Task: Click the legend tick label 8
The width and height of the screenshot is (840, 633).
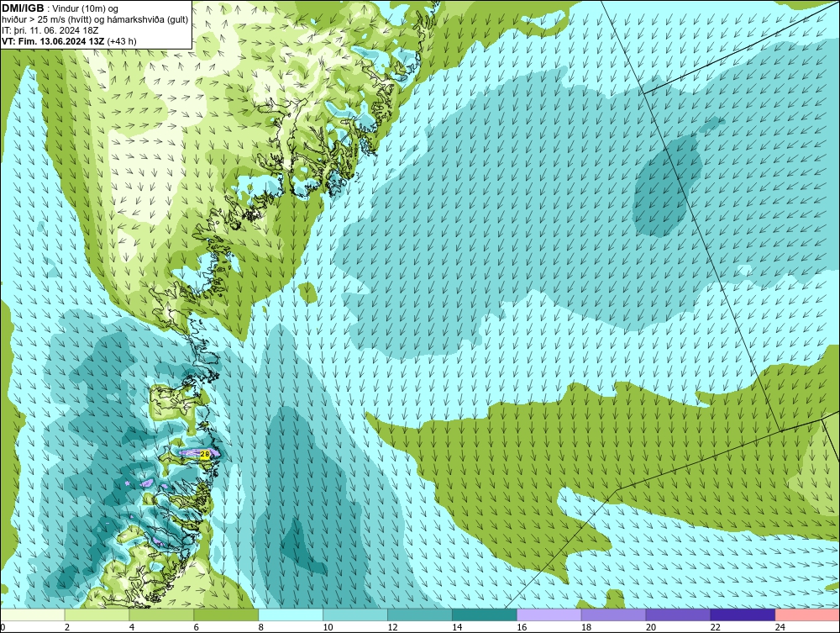Action: [x=261, y=627]
